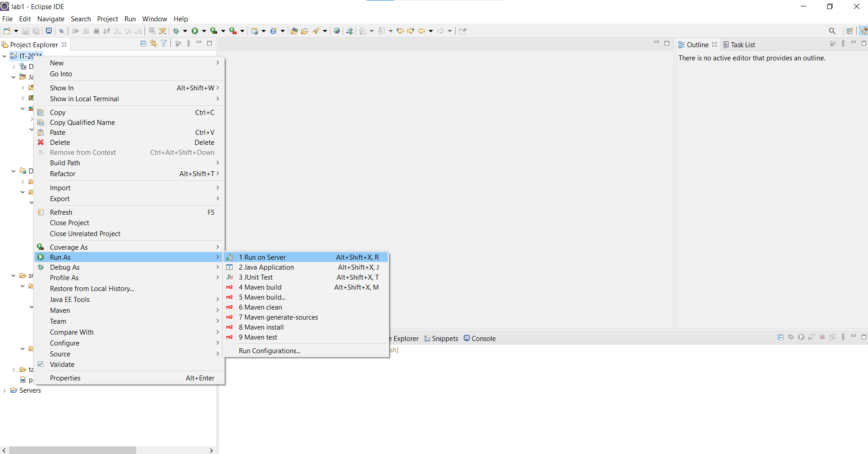Toggle the Pin Editor toolbar button
The width and height of the screenshot is (868, 454).
[463, 31]
